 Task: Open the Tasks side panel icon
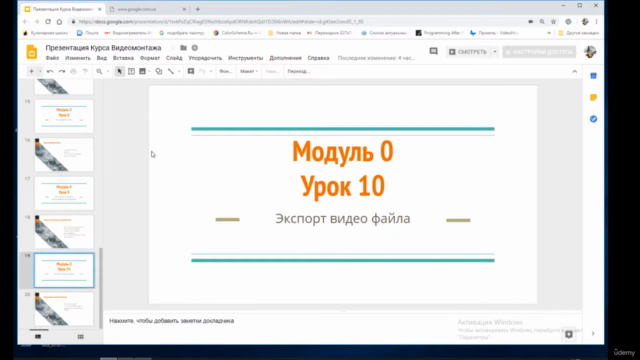pos(593,119)
